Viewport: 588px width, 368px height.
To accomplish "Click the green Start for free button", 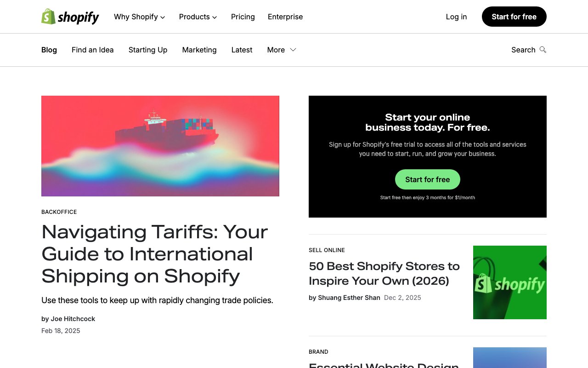I will click(427, 179).
